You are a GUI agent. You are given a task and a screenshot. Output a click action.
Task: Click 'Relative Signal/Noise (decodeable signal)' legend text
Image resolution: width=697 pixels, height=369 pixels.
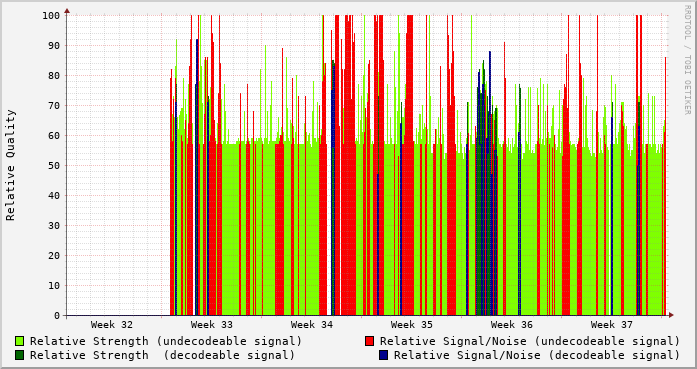tap(537, 355)
